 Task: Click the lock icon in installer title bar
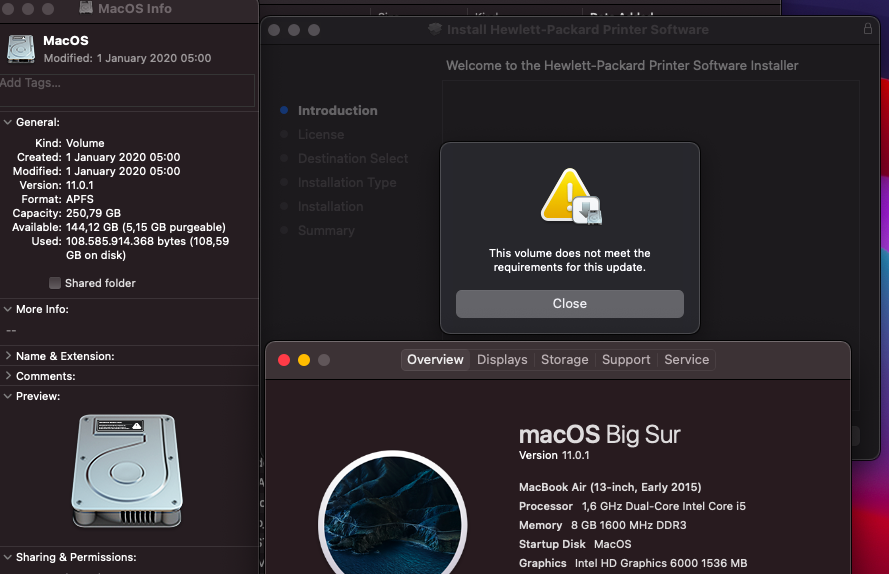867,28
